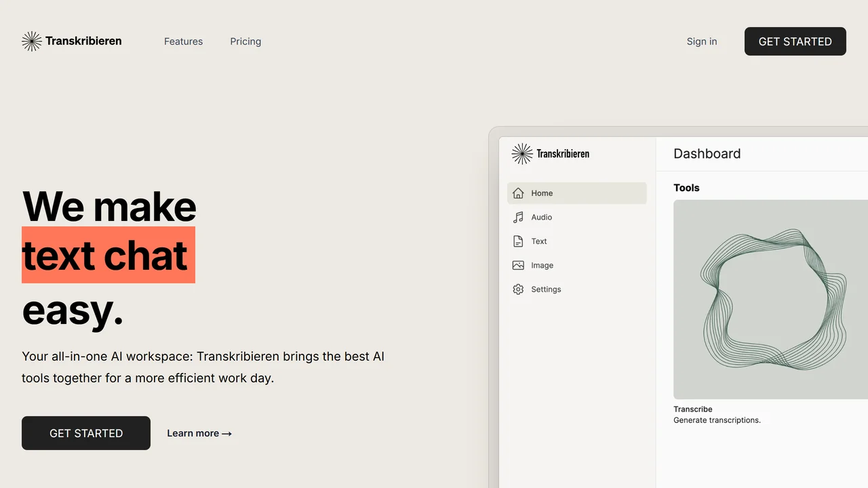Click the Text document icon
The height and width of the screenshot is (488, 868).
518,241
